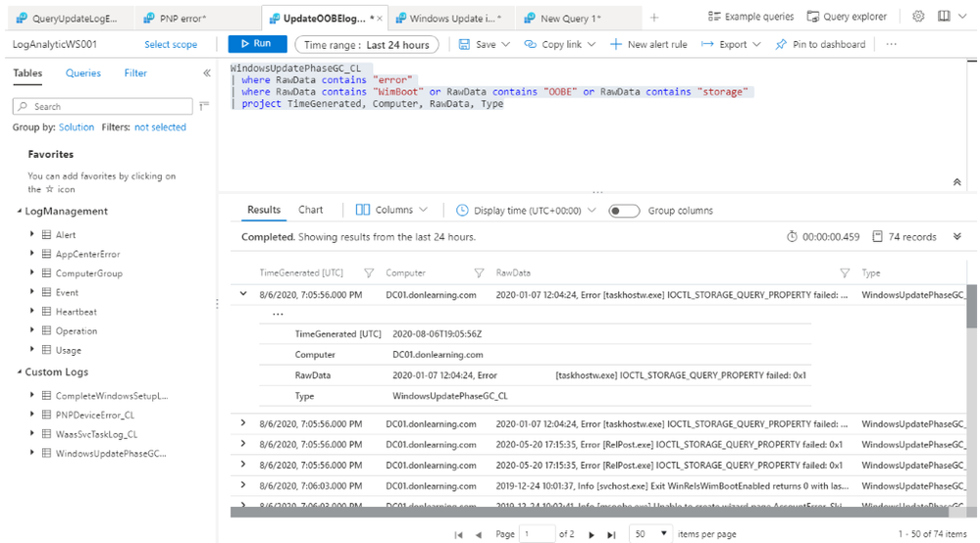Expand the Heartbeat table

[31, 311]
